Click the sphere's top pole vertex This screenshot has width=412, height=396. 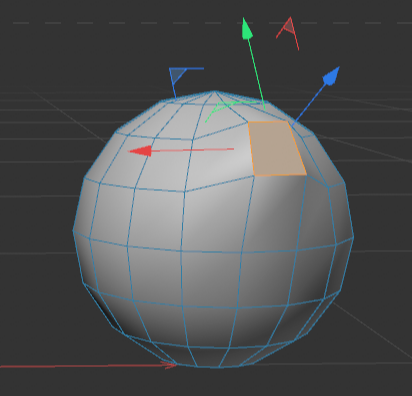(x=214, y=91)
